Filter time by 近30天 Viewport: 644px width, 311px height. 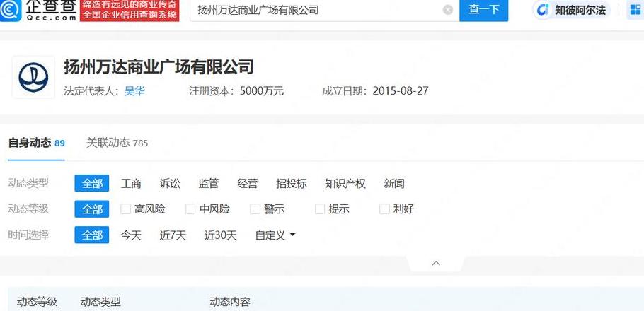221,235
